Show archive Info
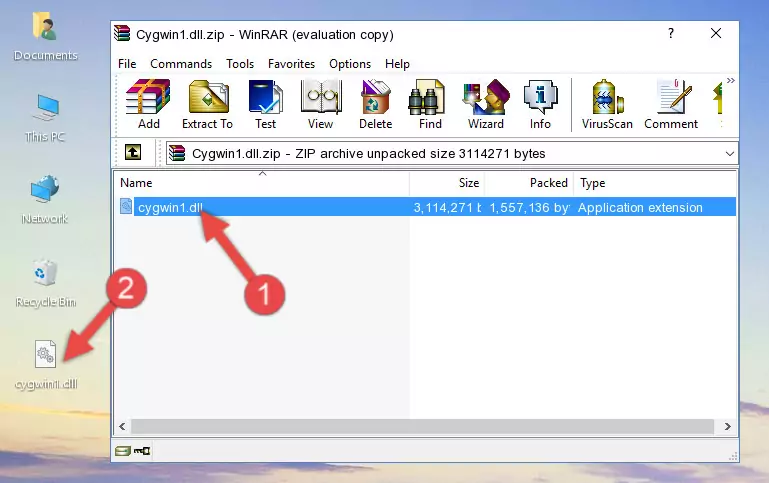The width and height of the screenshot is (769, 483). click(x=540, y=104)
